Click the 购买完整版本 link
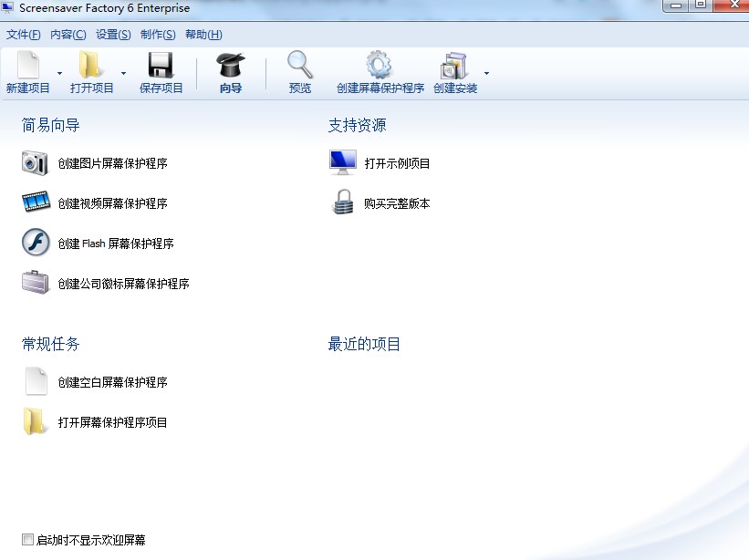The width and height of the screenshot is (749, 560). pyautogui.click(x=397, y=203)
